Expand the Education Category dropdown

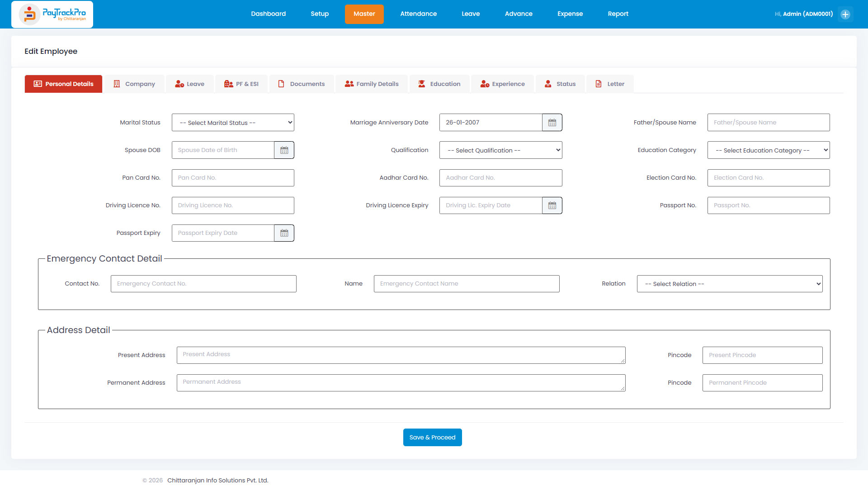pyautogui.click(x=769, y=150)
